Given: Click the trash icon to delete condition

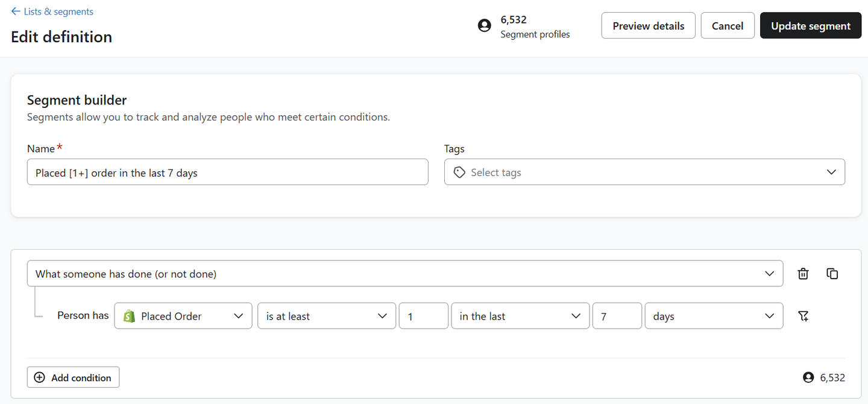Looking at the screenshot, I should [x=803, y=274].
